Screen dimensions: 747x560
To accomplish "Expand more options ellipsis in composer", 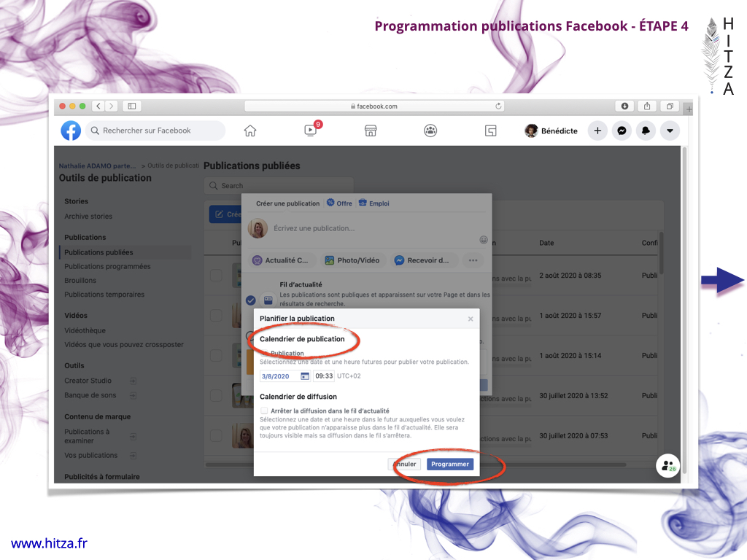I will (473, 260).
